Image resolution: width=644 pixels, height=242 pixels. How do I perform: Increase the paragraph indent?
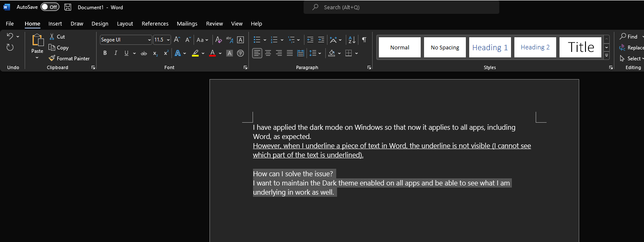coord(321,40)
